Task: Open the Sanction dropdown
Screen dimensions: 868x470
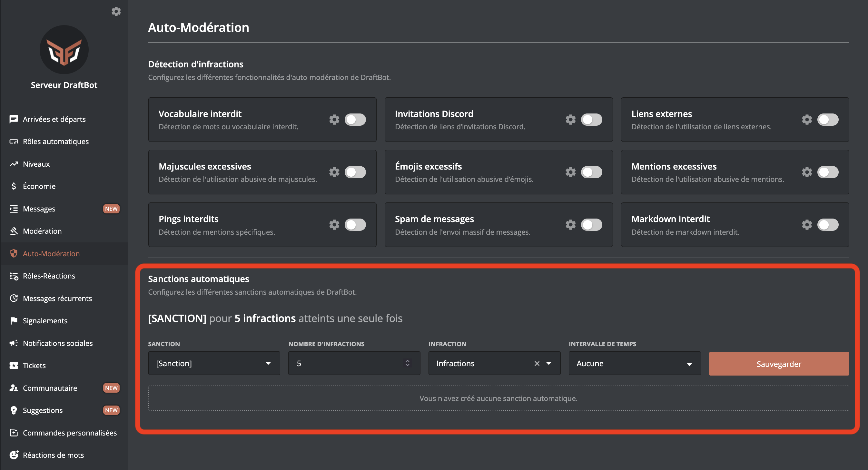Action: [214, 363]
